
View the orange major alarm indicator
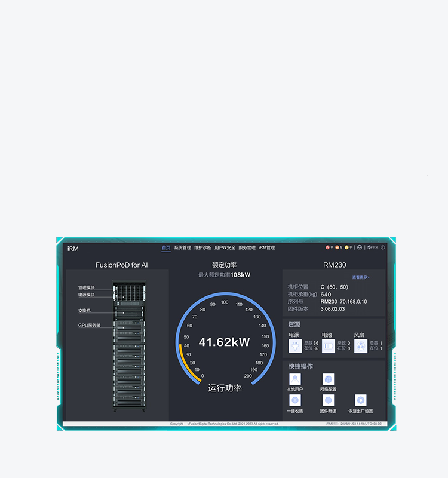click(337, 247)
